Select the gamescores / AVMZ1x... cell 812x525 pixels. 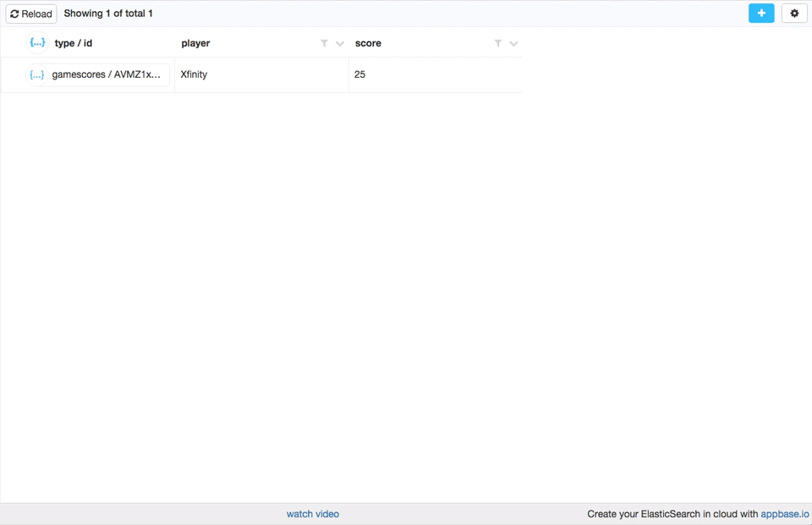(107, 74)
